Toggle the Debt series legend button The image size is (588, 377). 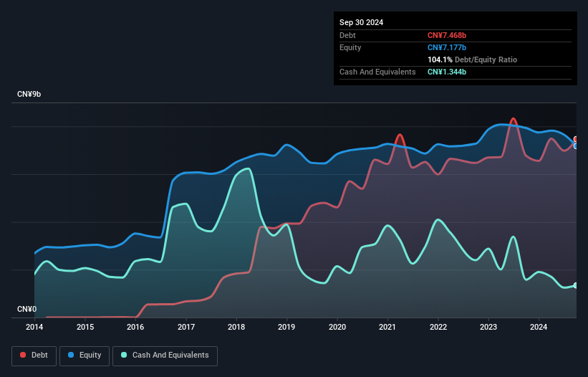(34, 355)
